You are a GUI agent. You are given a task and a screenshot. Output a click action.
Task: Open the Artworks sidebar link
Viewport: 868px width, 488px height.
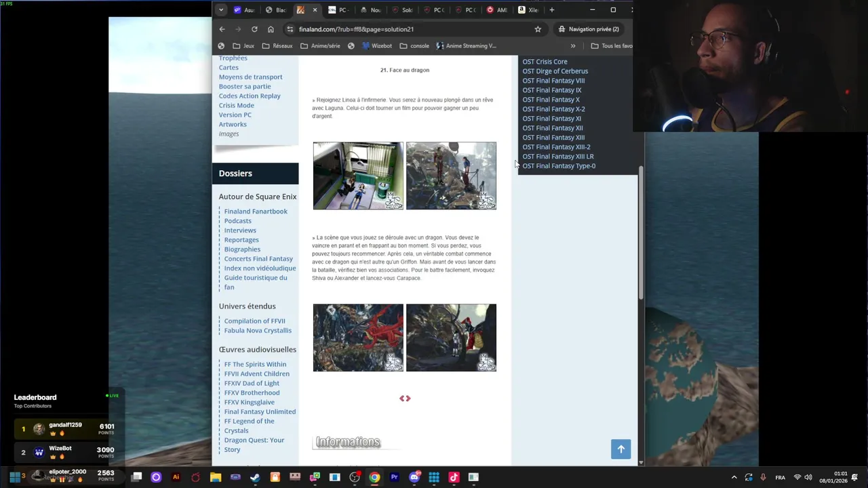coord(233,124)
